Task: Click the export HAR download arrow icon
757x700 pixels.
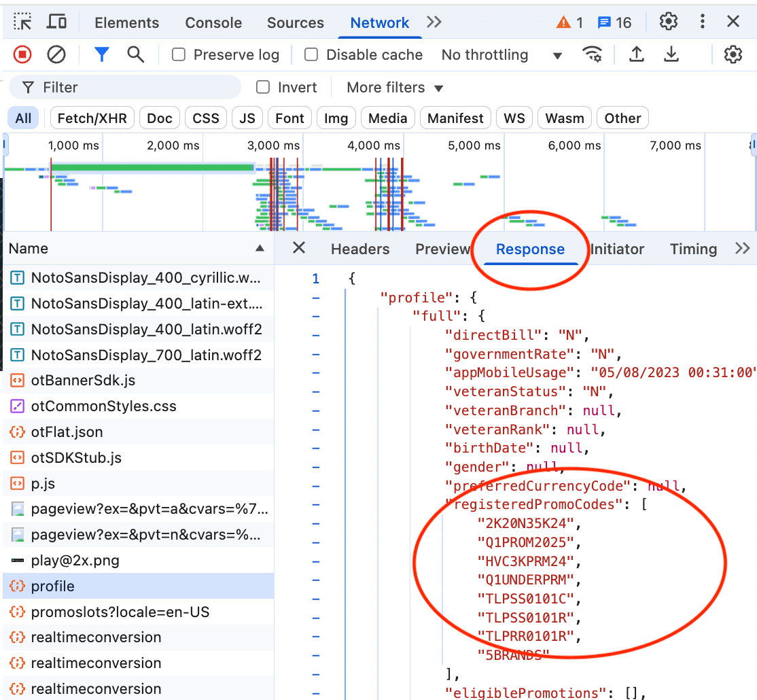Action: click(671, 54)
